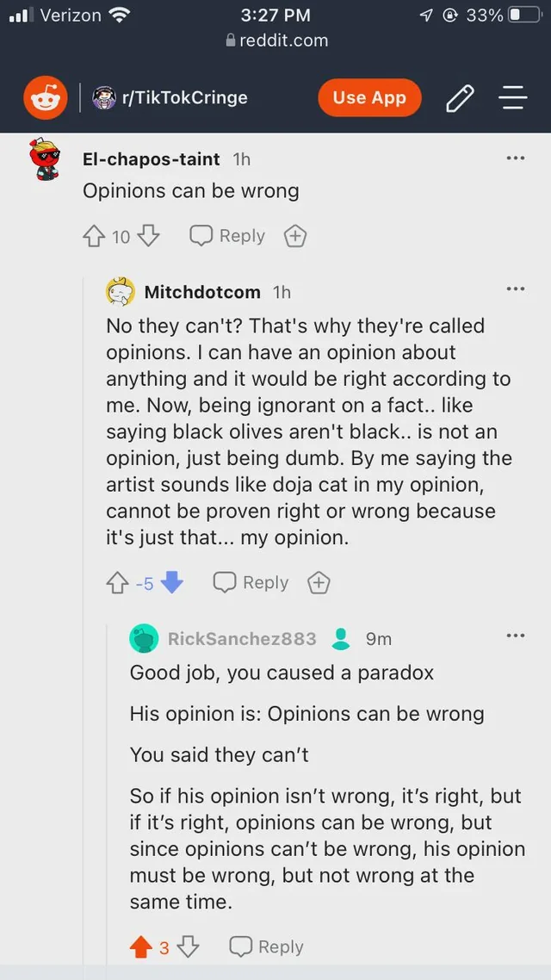Award Mitchdotcom's comment via the plus icon
Viewport: 551px width, 980px height.
click(x=319, y=582)
